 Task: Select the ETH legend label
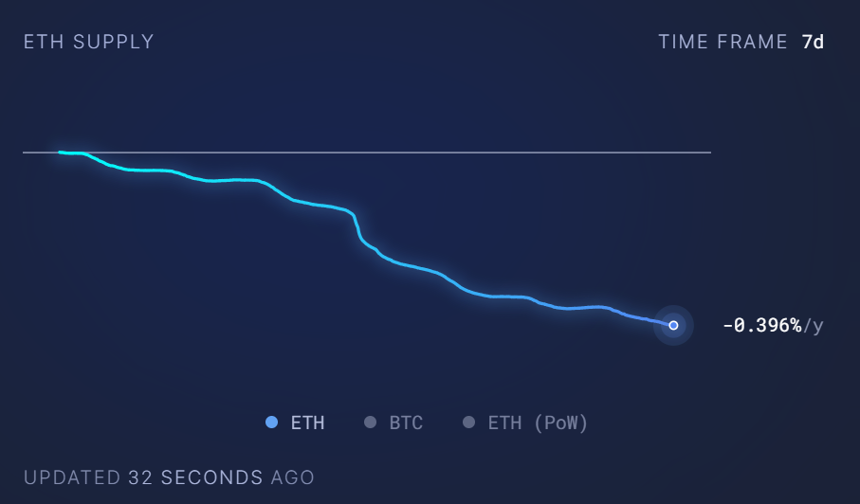307,423
